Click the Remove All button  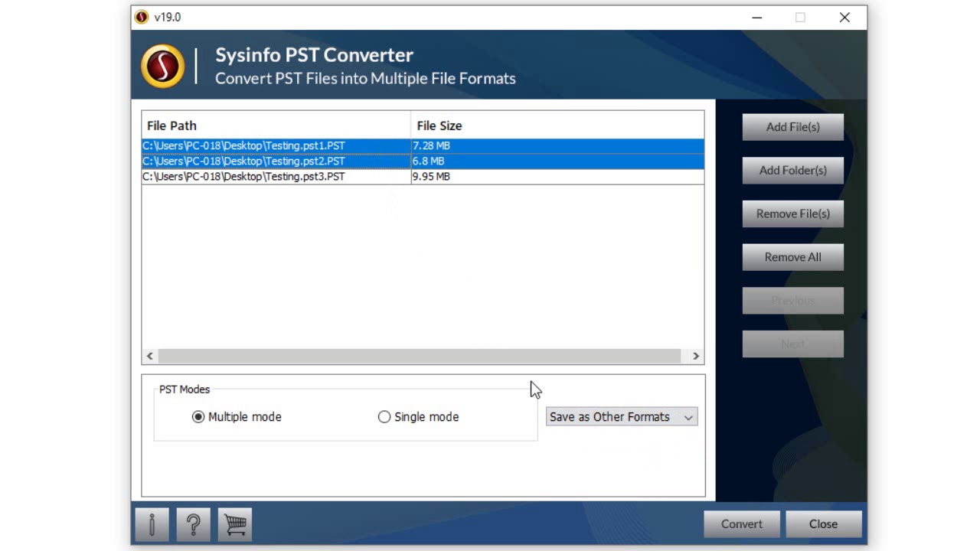[x=793, y=257]
